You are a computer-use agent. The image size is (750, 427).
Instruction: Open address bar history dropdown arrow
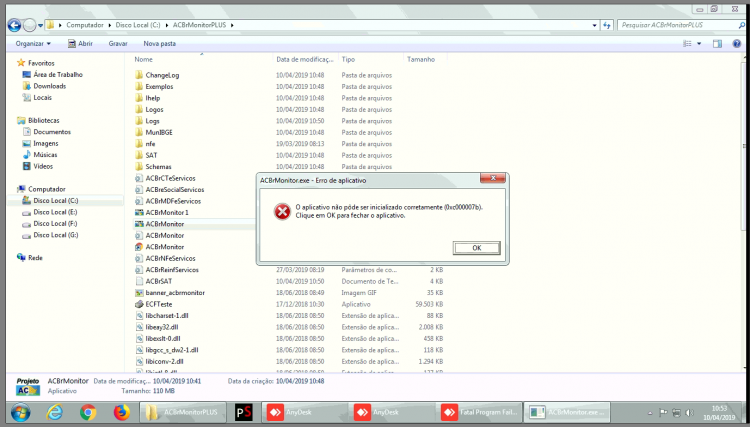click(x=595, y=25)
